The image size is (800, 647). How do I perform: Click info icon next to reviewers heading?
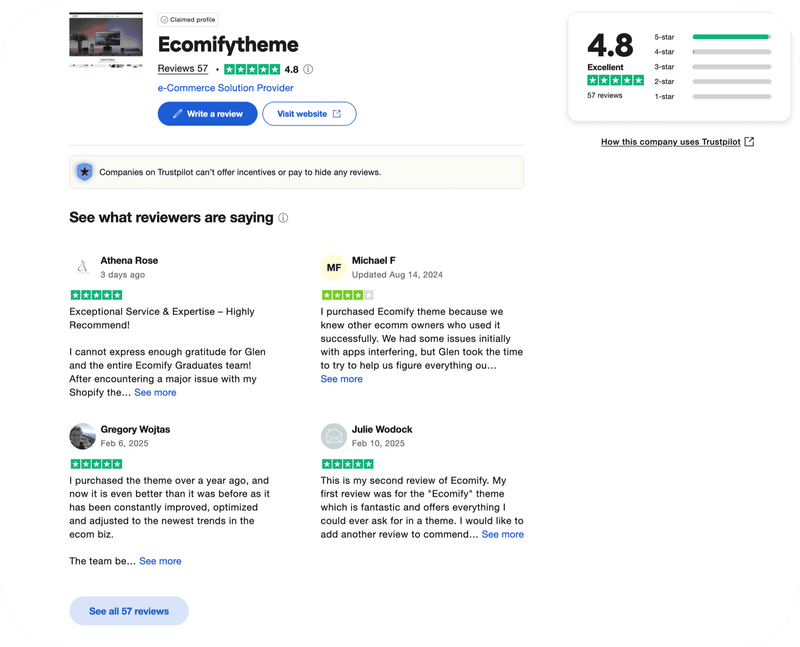tap(283, 218)
